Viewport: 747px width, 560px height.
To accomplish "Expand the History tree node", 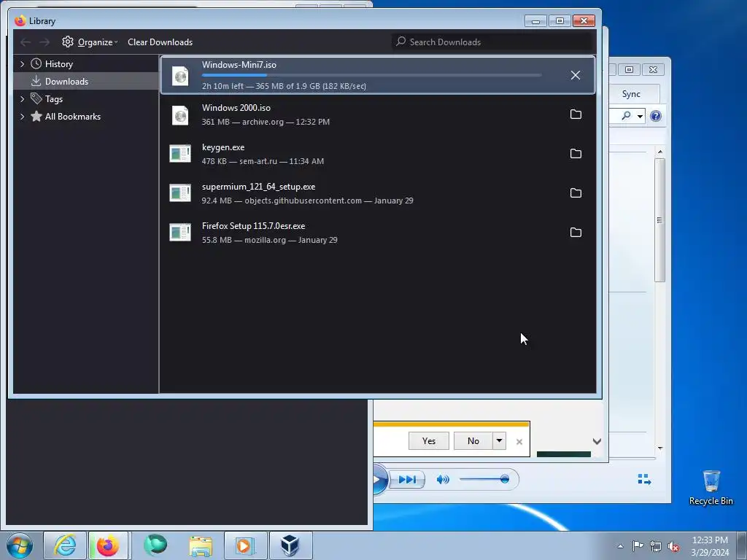I will (x=22, y=64).
